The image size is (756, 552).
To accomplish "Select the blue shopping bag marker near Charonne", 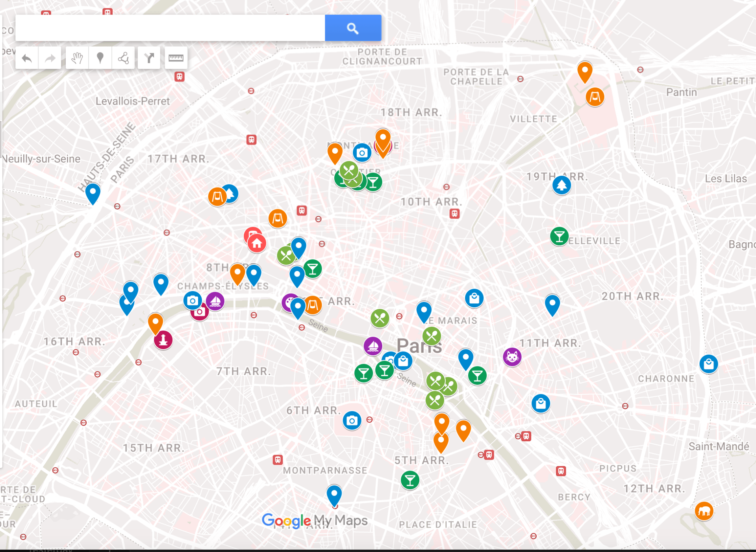I will pos(708,364).
